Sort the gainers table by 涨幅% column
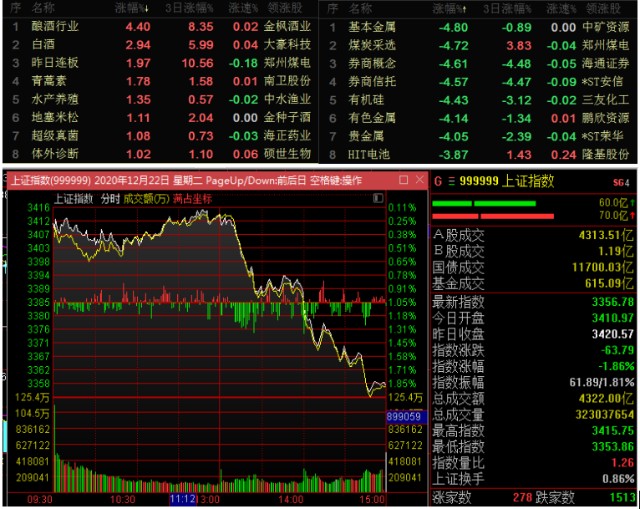The height and width of the screenshot is (509, 640). point(137,8)
